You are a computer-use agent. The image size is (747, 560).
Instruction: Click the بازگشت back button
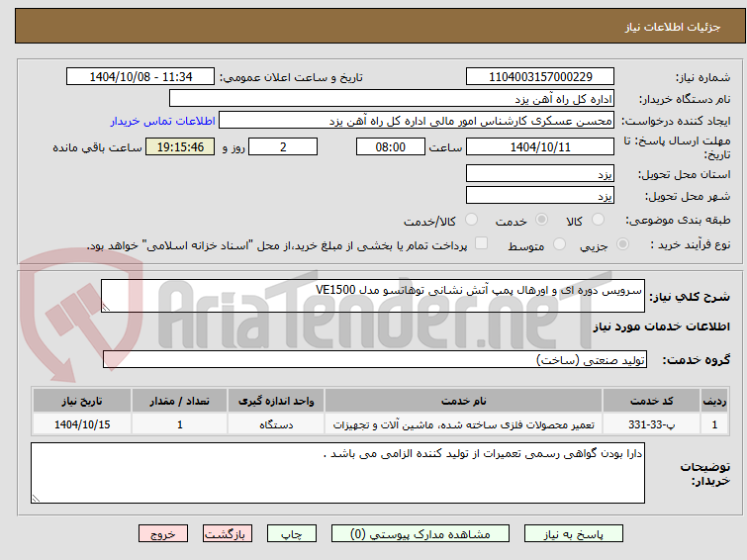228,534
